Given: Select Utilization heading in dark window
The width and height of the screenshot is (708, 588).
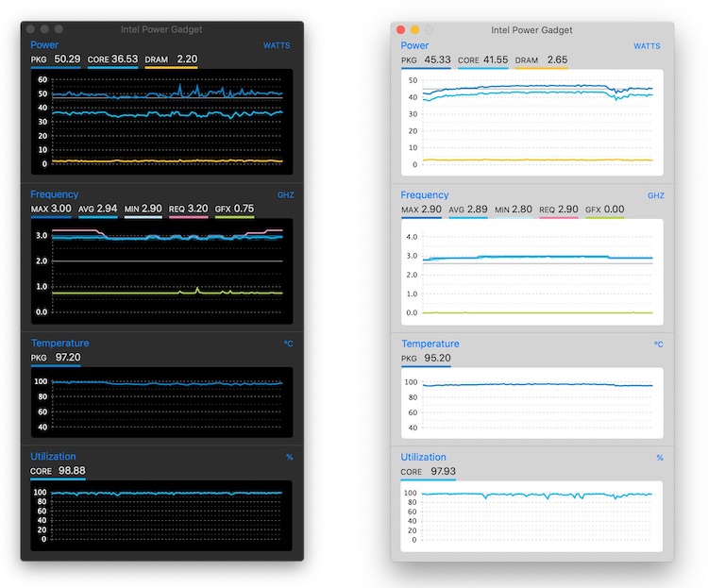Looking at the screenshot, I should coord(53,457).
